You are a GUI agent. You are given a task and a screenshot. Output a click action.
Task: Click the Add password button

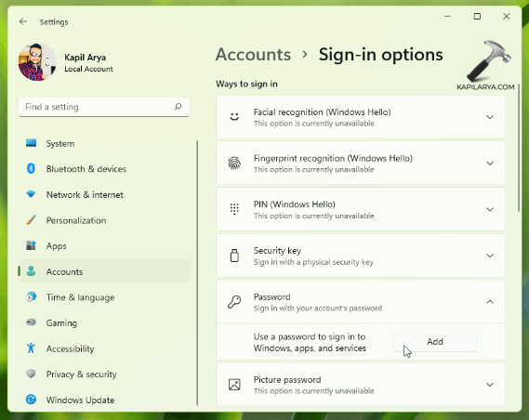click(435, 342)
